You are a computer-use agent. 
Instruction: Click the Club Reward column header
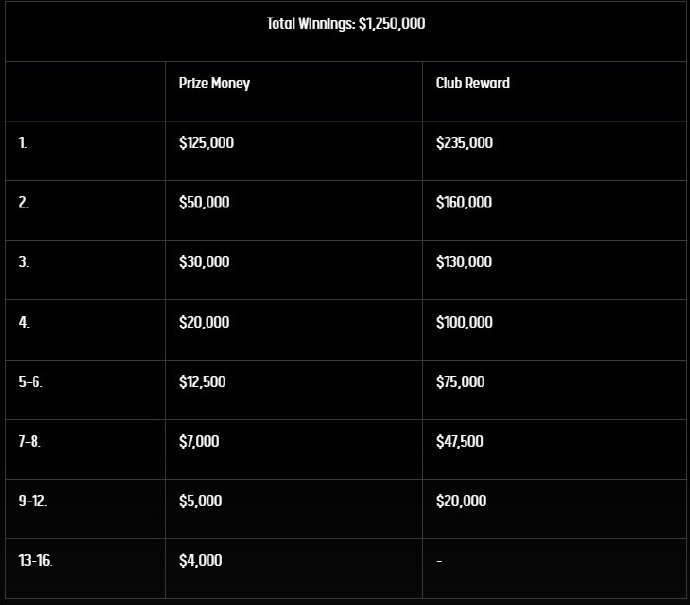click(x=472, y=83)
